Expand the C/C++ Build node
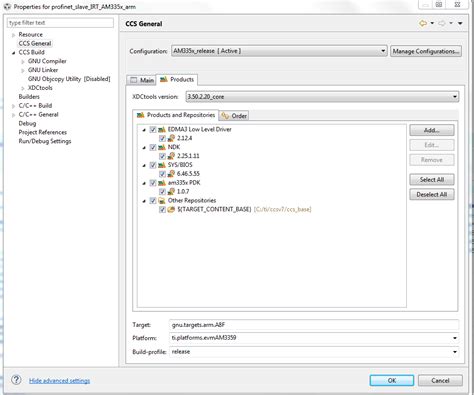This screenshot has width=474, height=395. click(x=13, y=106)
